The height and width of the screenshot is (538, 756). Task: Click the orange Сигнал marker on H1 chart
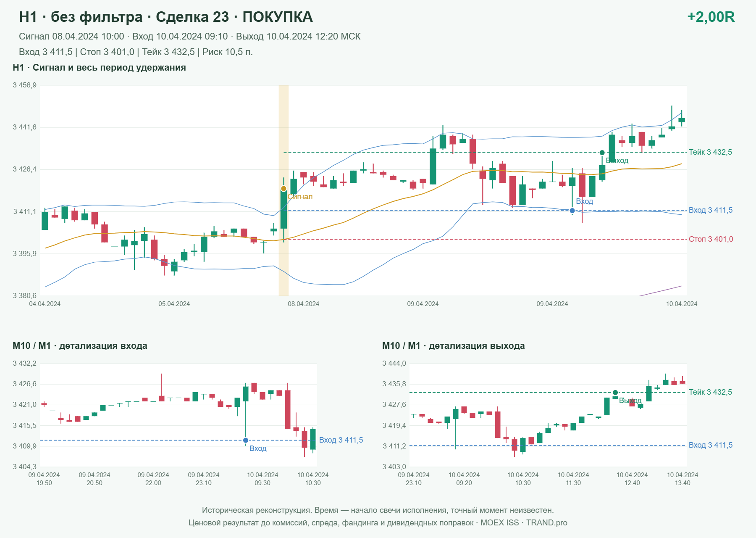[x=283, y=189]
